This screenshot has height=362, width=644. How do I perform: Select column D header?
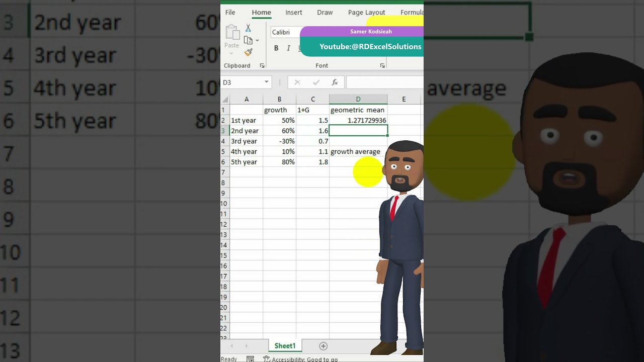(x=358, y=100)
